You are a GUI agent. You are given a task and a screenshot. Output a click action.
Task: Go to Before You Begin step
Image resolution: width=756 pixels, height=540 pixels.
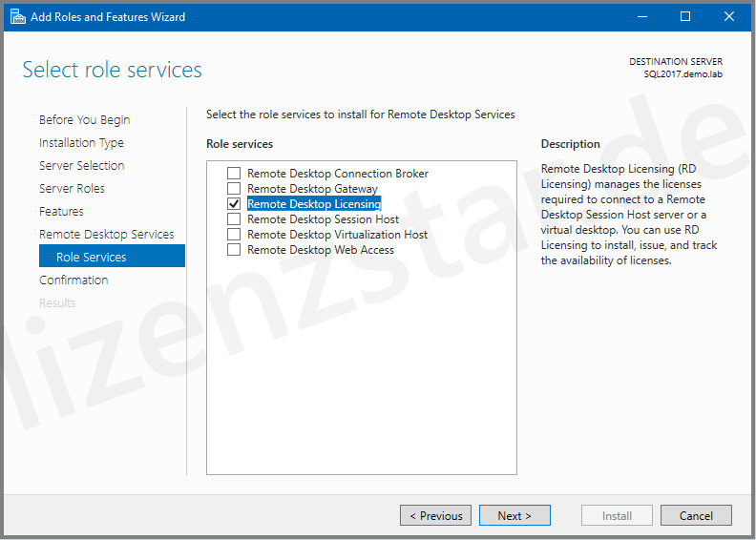click(84, 120)
